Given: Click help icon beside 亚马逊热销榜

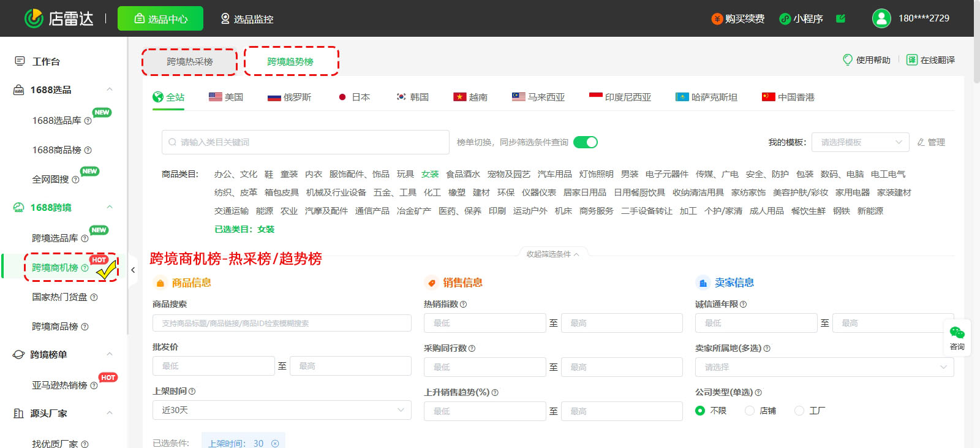Looking at the screenshot, I should 94,385.
